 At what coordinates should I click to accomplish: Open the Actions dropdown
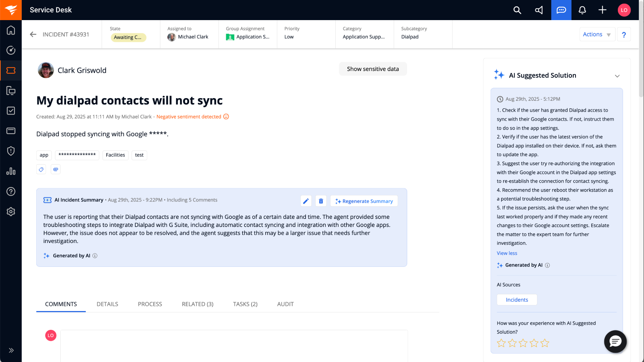pyautogui.click(x=597, y=34)
